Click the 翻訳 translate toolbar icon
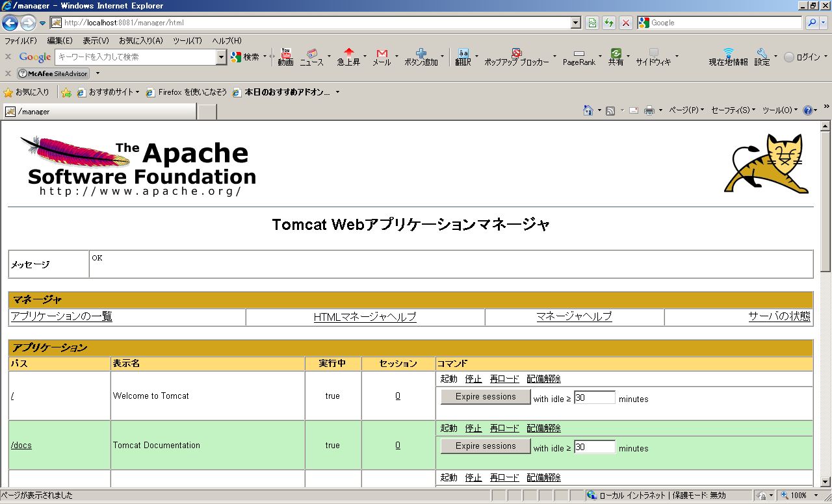The image size is (832, 504). click(463, 57)
